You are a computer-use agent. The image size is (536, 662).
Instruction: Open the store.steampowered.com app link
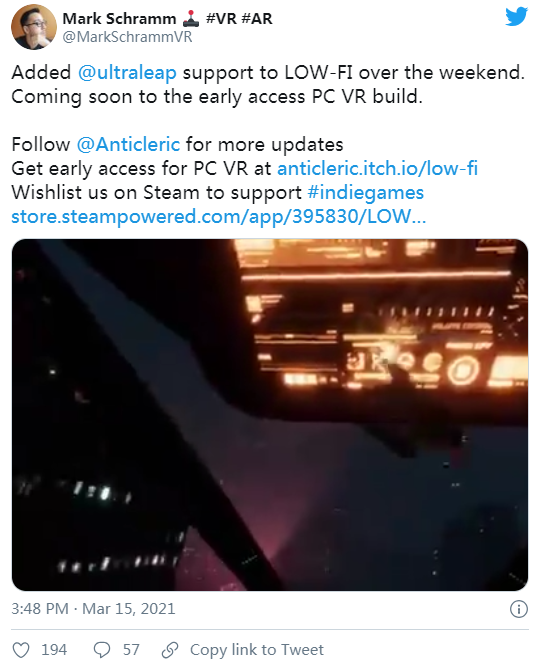219,217
